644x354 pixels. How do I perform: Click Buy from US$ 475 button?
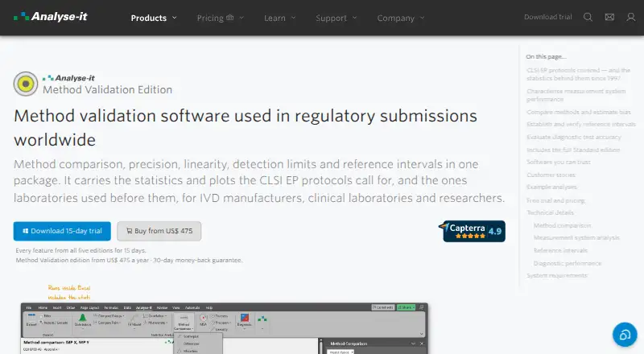coord(159,231)
